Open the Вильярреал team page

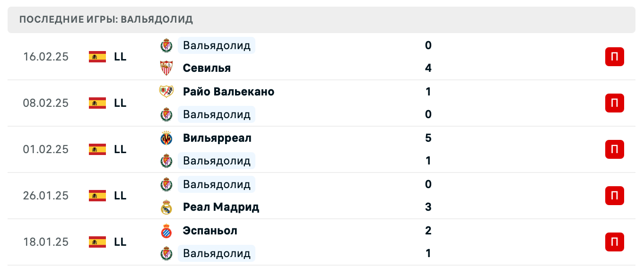click(x=217, y=138)
